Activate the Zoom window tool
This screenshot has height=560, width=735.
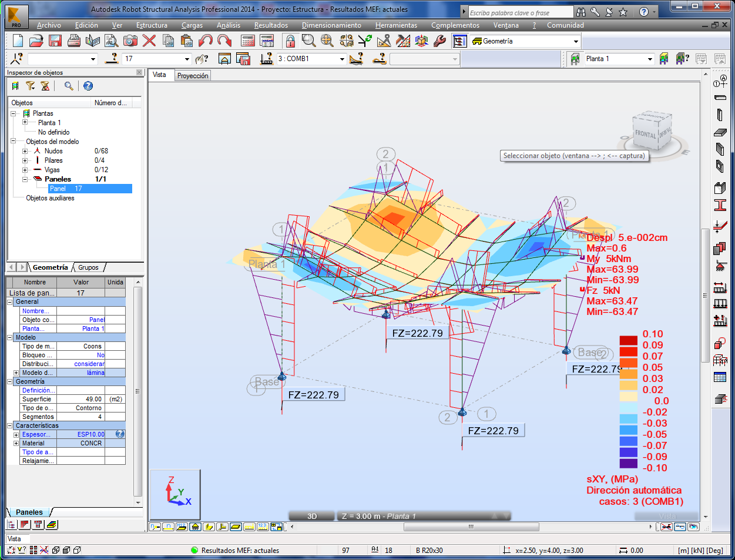308,41
